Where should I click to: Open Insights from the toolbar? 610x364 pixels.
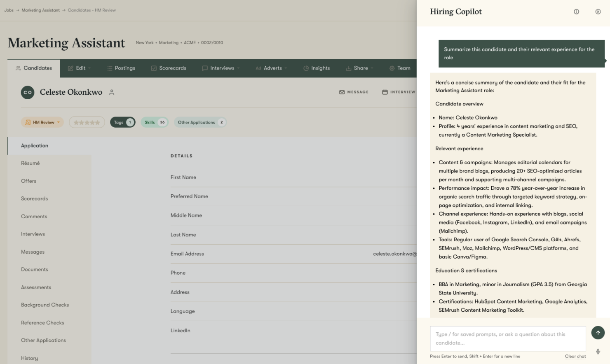317,68
